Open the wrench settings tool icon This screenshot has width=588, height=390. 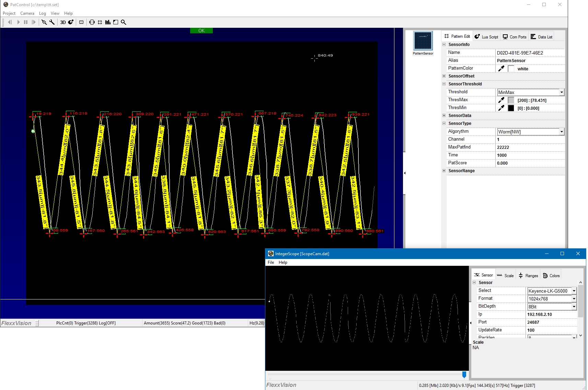click(52, 22)
